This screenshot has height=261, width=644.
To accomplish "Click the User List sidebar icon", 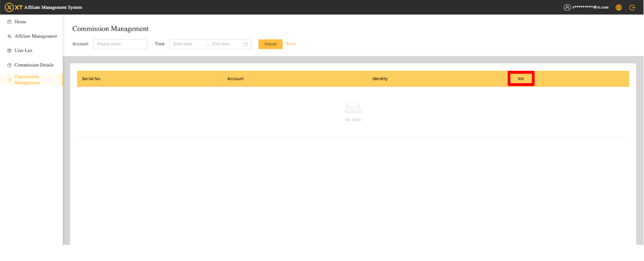I will click(x=9, y=51).
